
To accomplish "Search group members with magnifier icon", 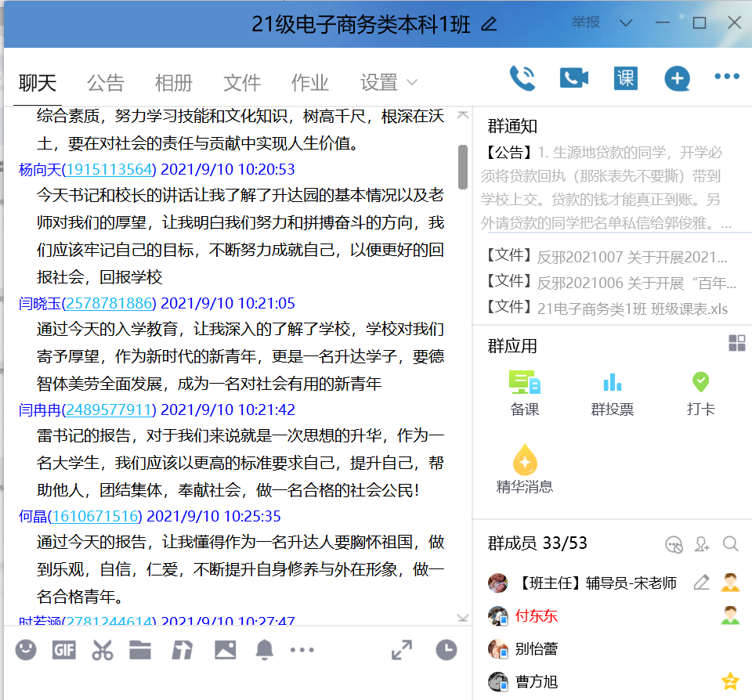I will [x=730, y=543].
